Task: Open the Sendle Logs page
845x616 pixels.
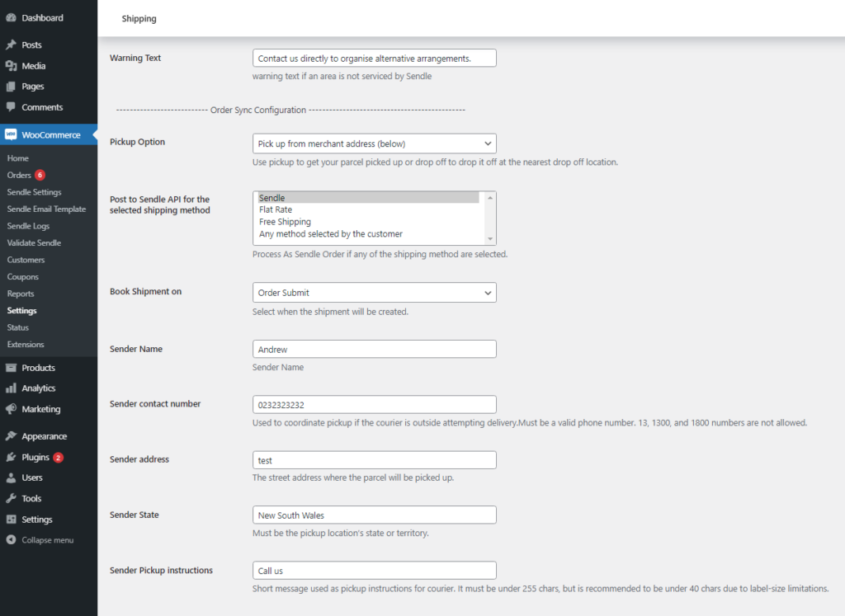Action: pyautogui.click(x=28, y=226)
